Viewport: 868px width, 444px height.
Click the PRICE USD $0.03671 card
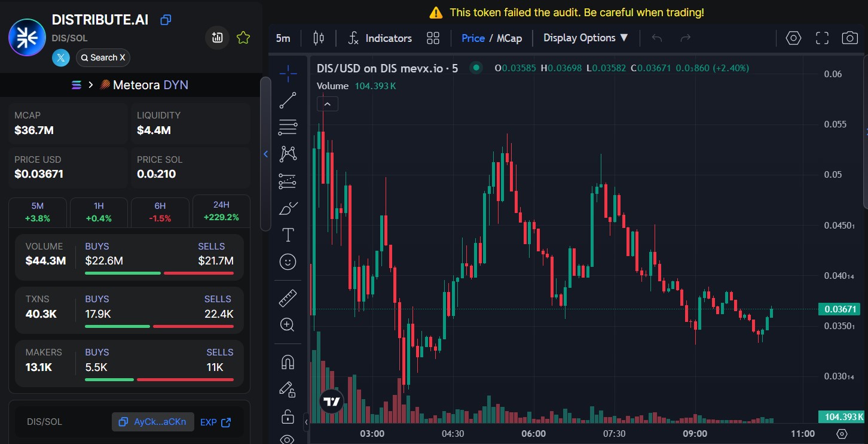coord(67,168)
